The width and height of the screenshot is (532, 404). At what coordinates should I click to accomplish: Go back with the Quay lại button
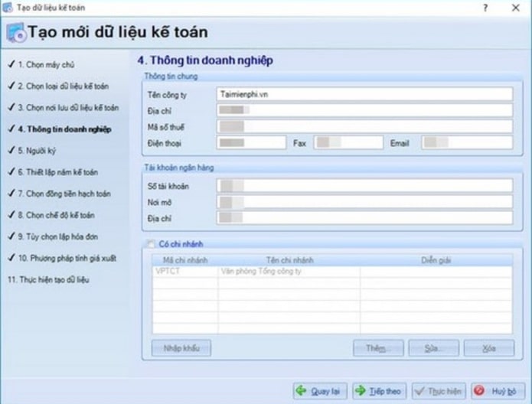(320, 391)
